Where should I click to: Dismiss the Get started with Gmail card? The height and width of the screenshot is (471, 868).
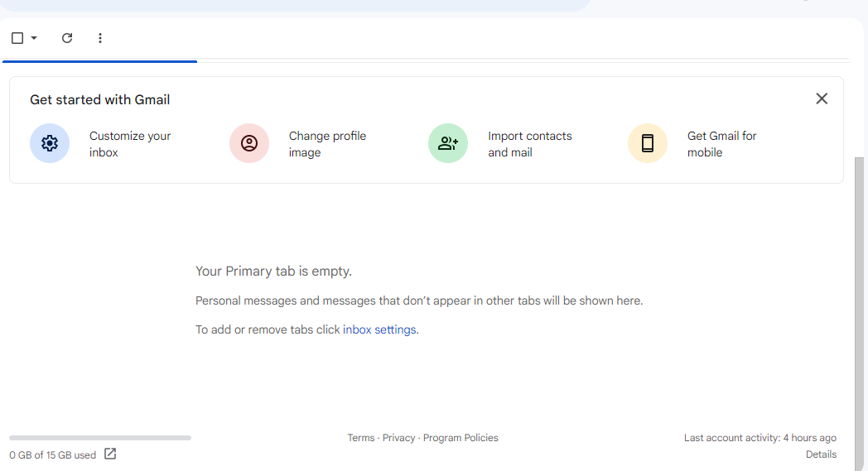tap(822, 99)
